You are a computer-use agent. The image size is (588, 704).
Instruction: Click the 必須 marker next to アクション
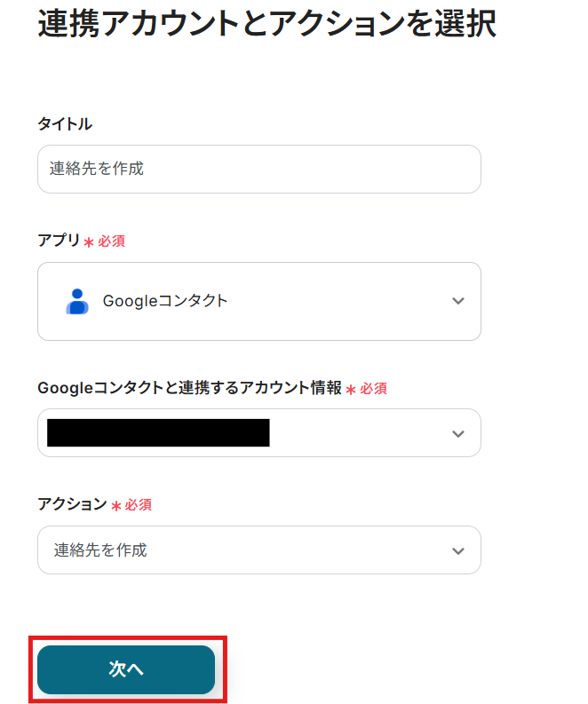(139, 505)
